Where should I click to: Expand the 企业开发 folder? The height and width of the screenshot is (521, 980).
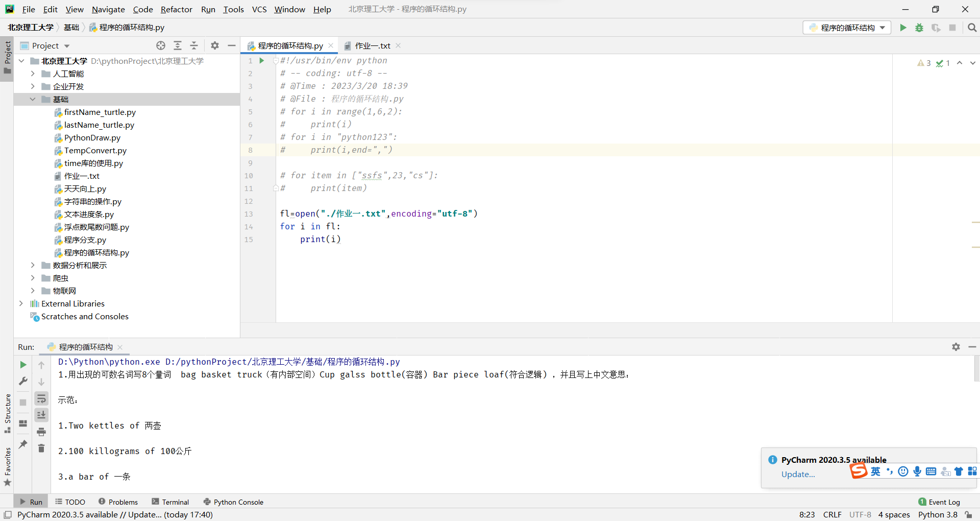[33, 86]
